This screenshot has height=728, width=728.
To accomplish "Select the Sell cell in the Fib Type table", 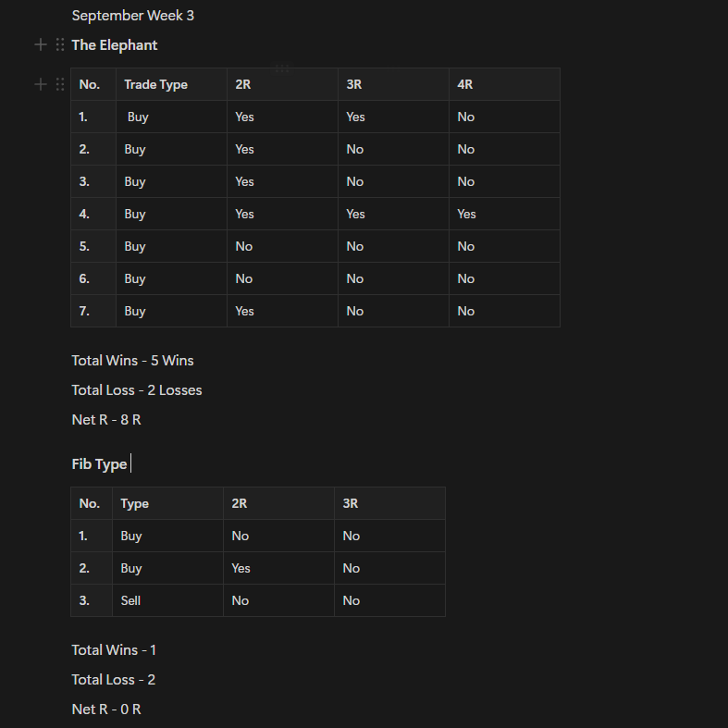I will click(130, 600).
